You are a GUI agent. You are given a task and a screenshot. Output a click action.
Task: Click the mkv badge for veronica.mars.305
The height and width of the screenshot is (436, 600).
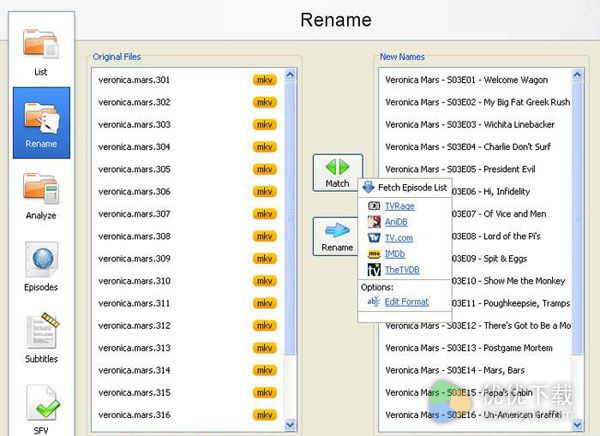tap(264, 169)
